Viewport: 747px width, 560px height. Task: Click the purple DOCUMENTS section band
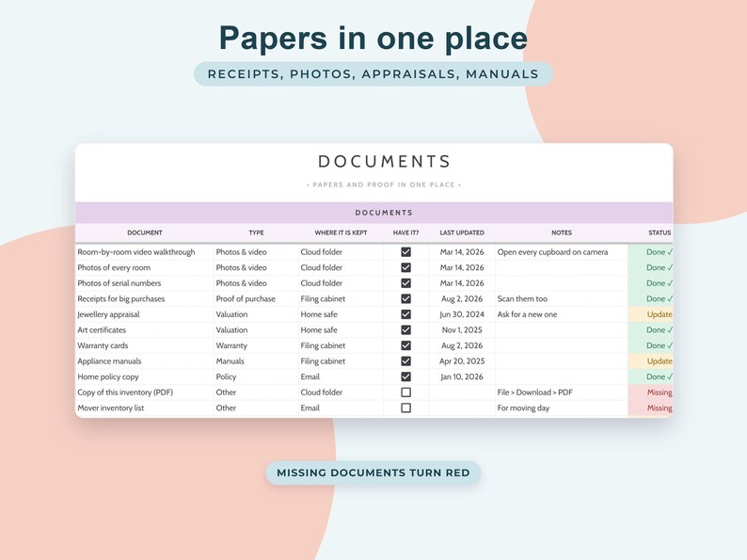374,213
